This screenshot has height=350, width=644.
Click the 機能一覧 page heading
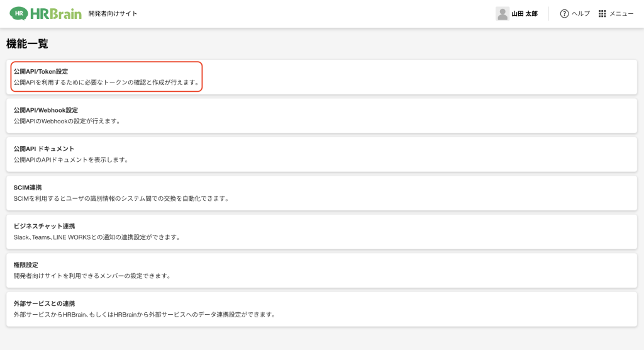[x=27, y=44]
